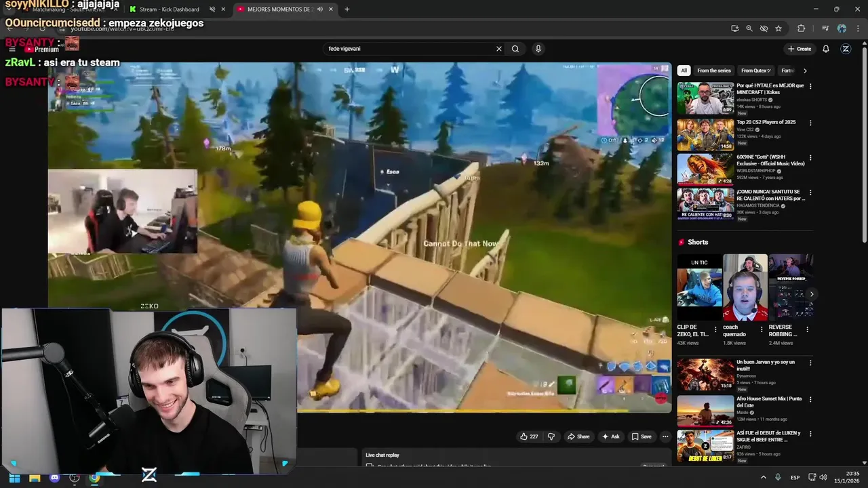Open options menu for Afro House Sunset Mix
Viewport: 868px width, 488px height.
pos(810,399)
